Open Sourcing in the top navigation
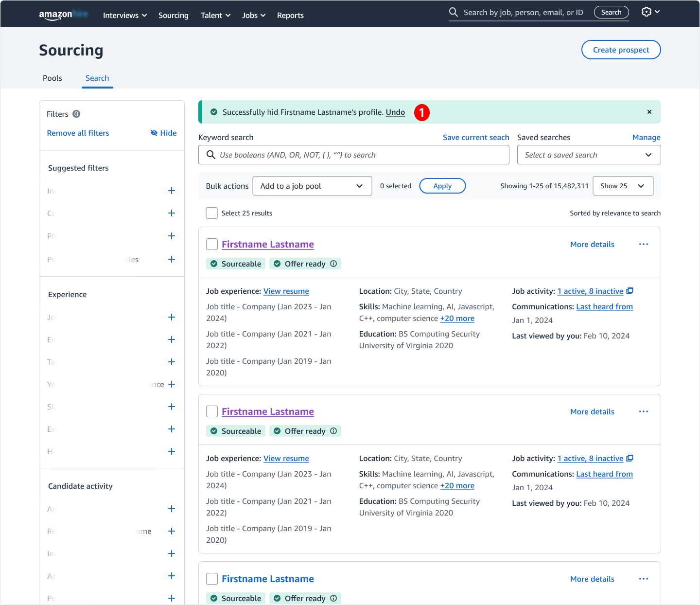The width and height of the screenshot is (700, 605). tap(173, 15)
